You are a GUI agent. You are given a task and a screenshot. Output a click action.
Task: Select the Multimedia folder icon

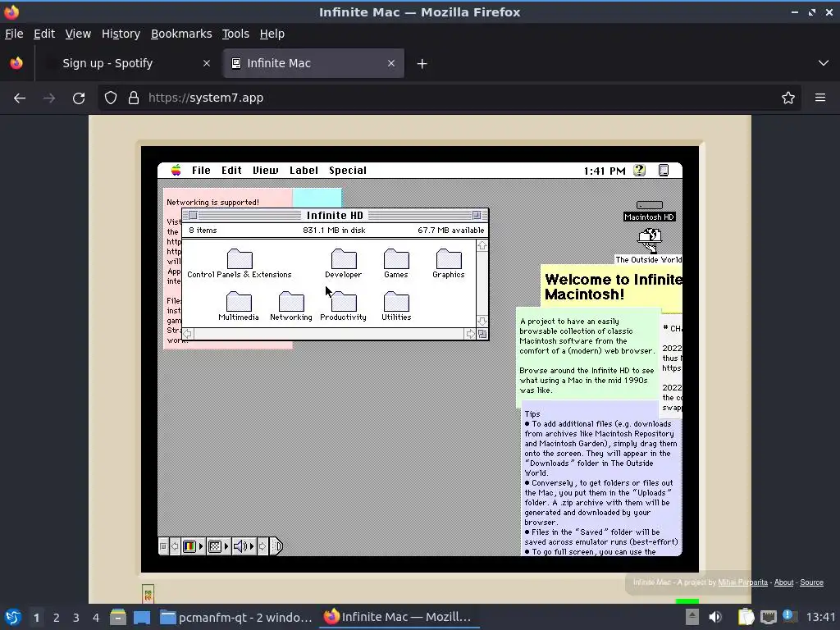tap(239, 302)
